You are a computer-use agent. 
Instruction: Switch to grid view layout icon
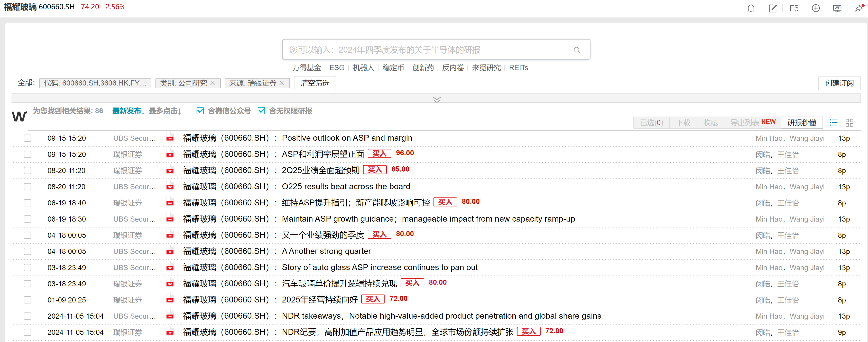click(x=849, y=122)
